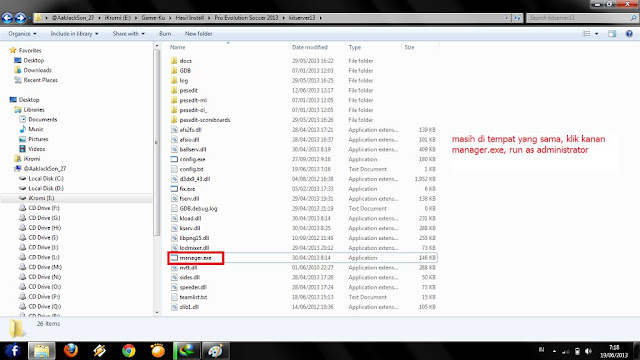The width and height of the screenshot is (640, 360).
Task: Click the Forward navigation arrow
Action: tap(20, 18)
